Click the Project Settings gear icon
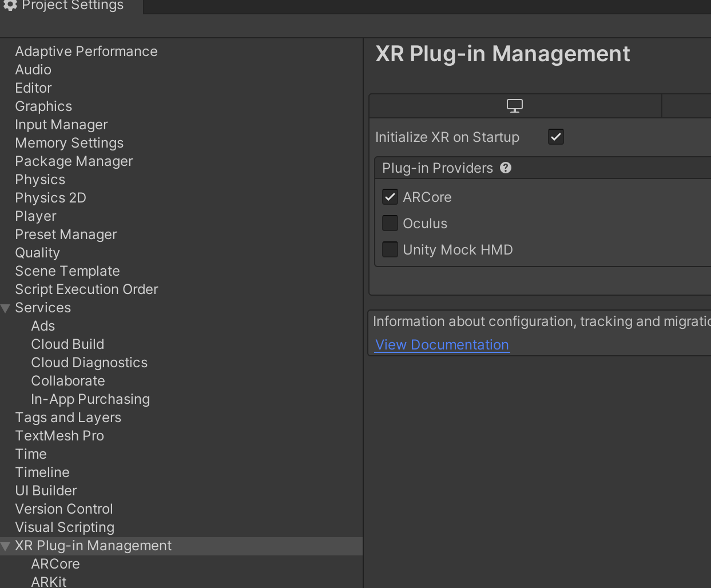This screenshot has width=711, height=588. point(10,5)
